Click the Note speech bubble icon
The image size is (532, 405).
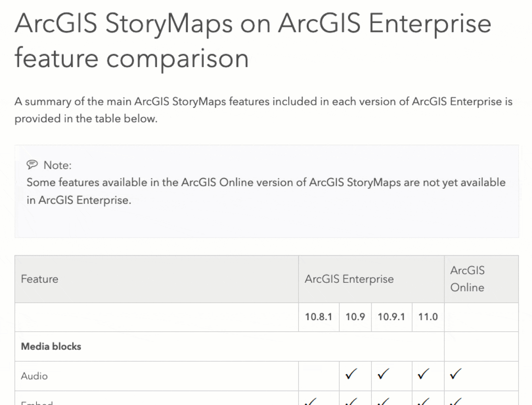(x=32, y=164)
